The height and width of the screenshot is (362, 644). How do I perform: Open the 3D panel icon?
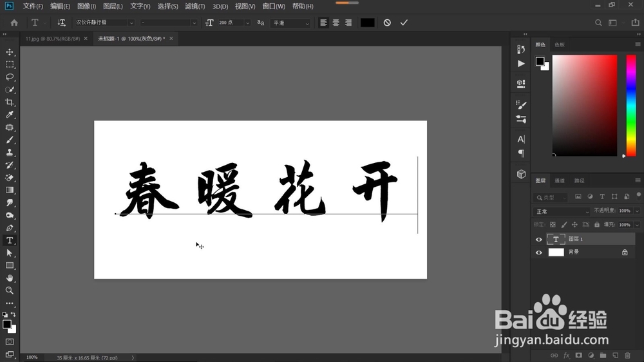click(x=521, y=174)
